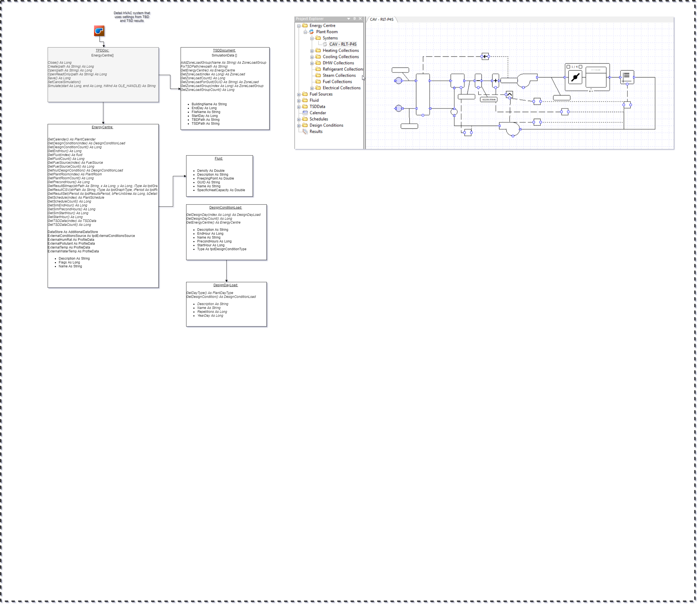Screen dimensions: 700x606
Task: Select the lined-list component at the right
Action: coord(627,77)
